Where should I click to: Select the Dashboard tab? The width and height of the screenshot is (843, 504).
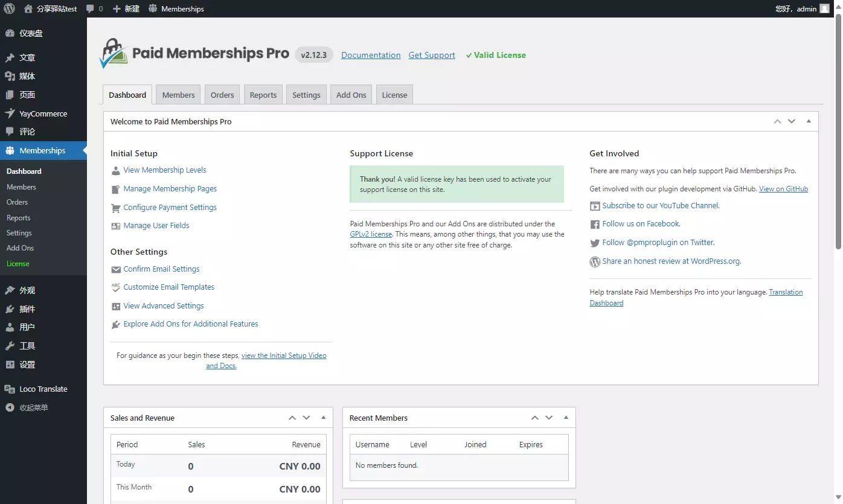click(x=127, y=95)
